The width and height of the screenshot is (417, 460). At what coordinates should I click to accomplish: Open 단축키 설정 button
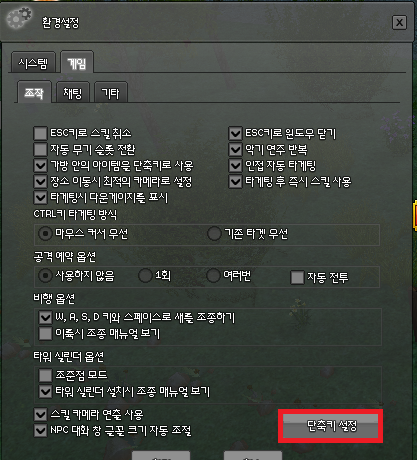click(330, 426)
